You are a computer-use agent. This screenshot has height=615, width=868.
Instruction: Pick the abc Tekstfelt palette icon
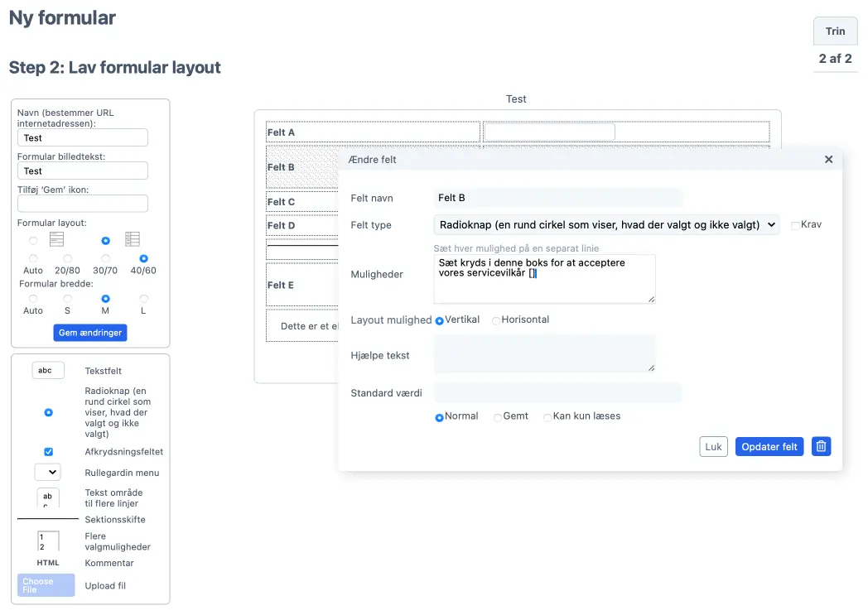coord(48,371)
